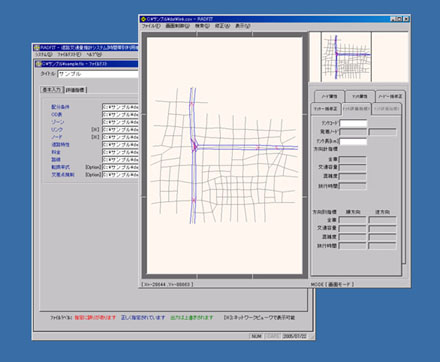Open the 検索 menu
The width and height of the screenshot is (440, 362).
202,26
